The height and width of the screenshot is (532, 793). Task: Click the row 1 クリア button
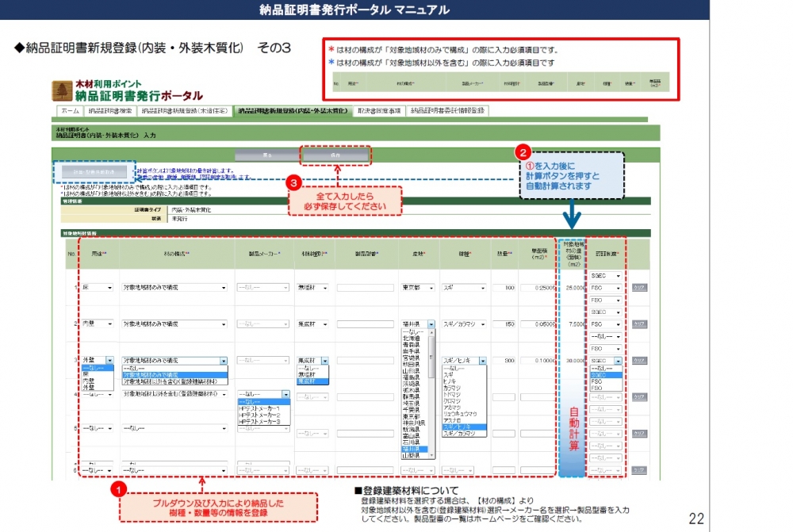[x=639, y=288]
